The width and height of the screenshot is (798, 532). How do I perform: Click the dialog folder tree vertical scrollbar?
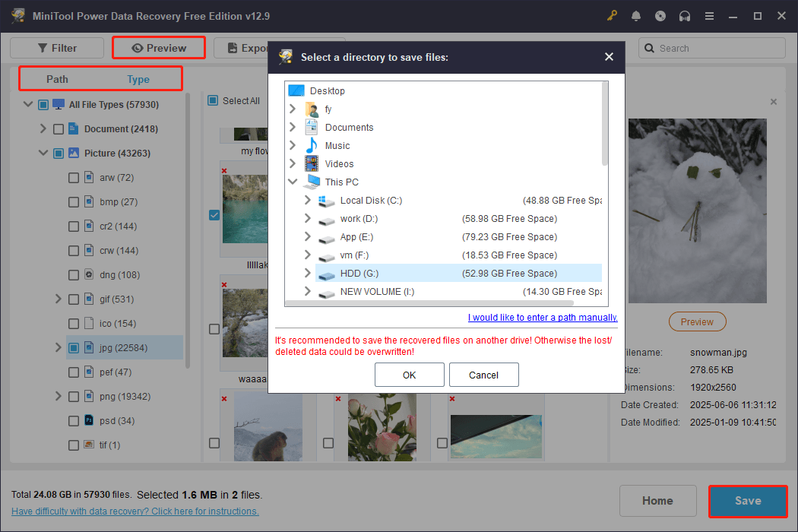click(x=605, y=124)
